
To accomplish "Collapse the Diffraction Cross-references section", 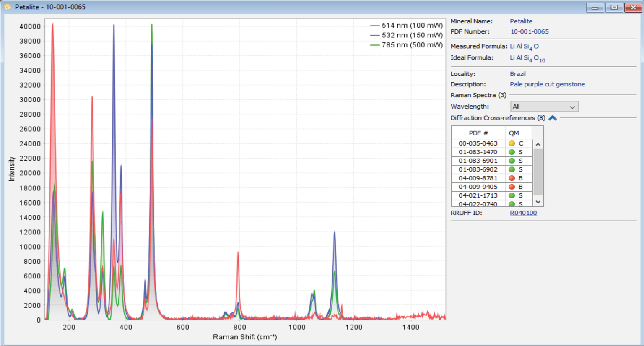I will point(553,118).
